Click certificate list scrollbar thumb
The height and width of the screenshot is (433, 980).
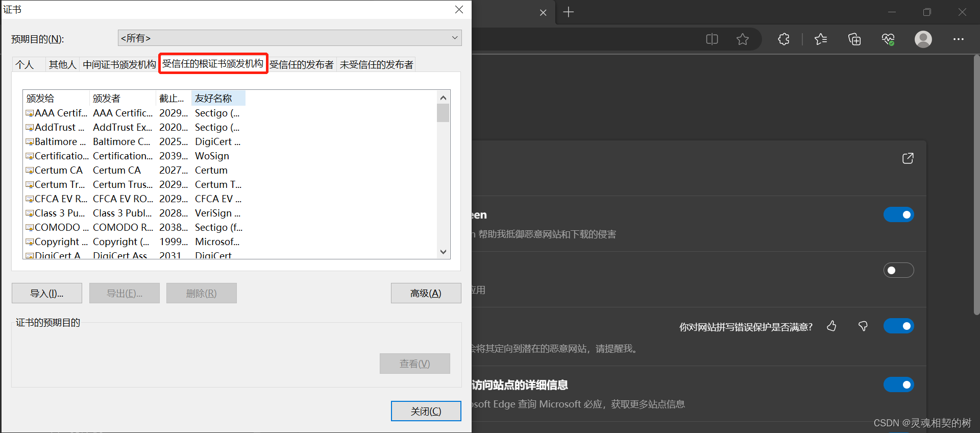(x=443, y=113)
